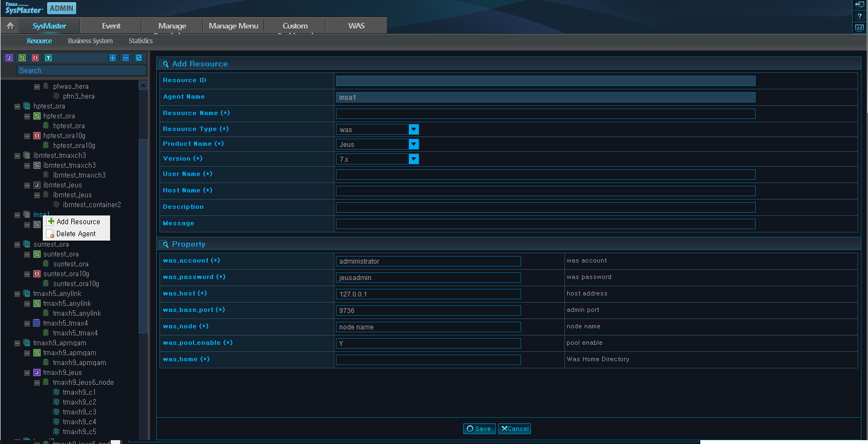
Task: Click the ADMIN badge button
Action: (61, 8)
